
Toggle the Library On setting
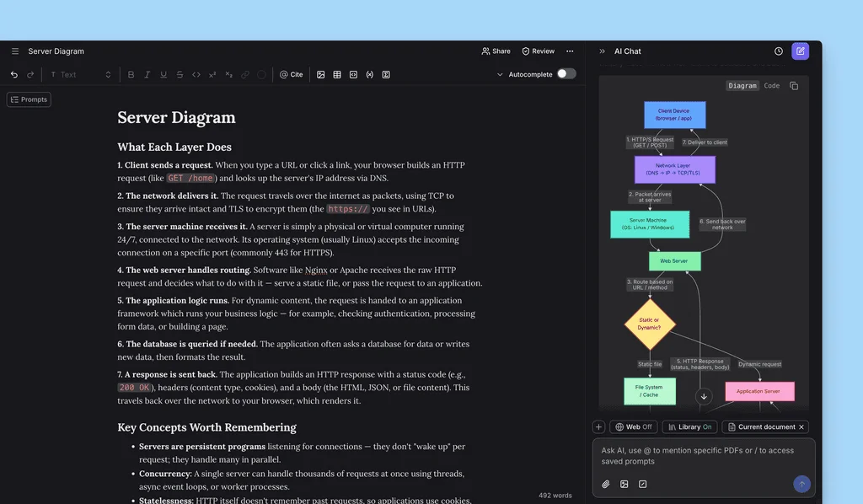(x=689, y=427)
